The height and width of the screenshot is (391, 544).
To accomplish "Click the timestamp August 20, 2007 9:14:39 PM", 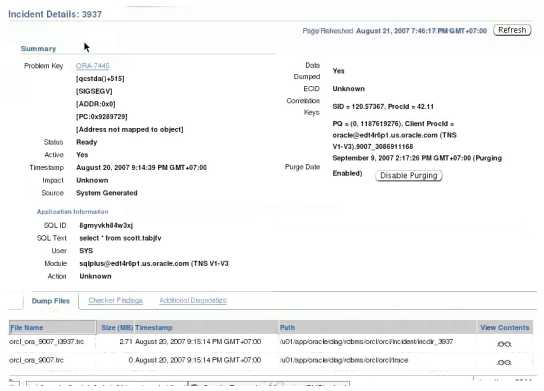I will (x=142, y=168).
